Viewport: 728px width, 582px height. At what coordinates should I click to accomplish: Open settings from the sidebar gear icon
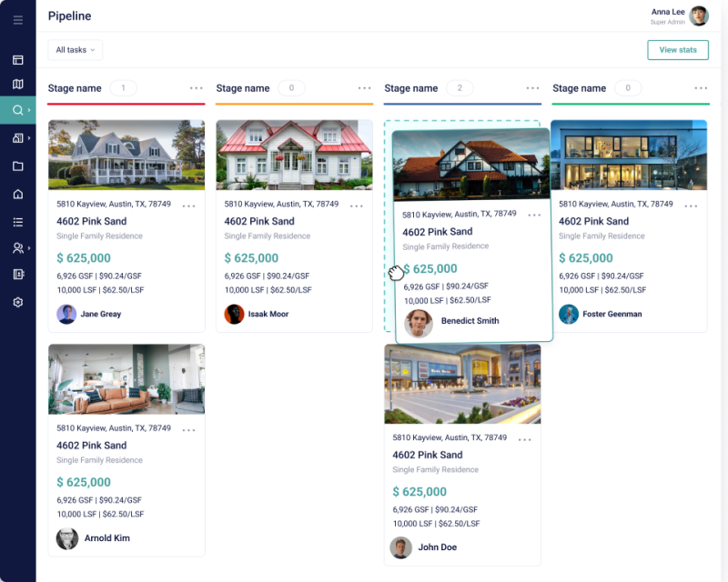[x=17, y=302]
